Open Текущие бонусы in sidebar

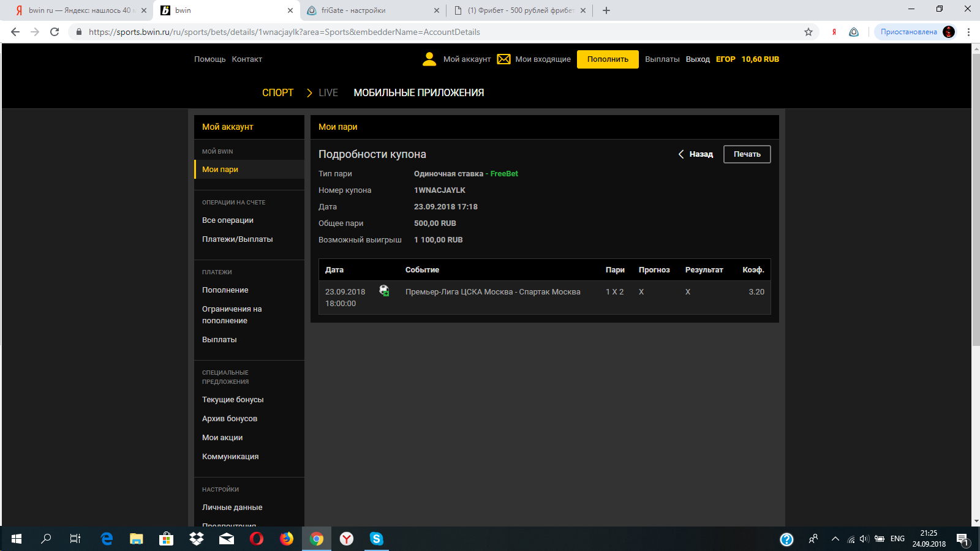[233, 400]
